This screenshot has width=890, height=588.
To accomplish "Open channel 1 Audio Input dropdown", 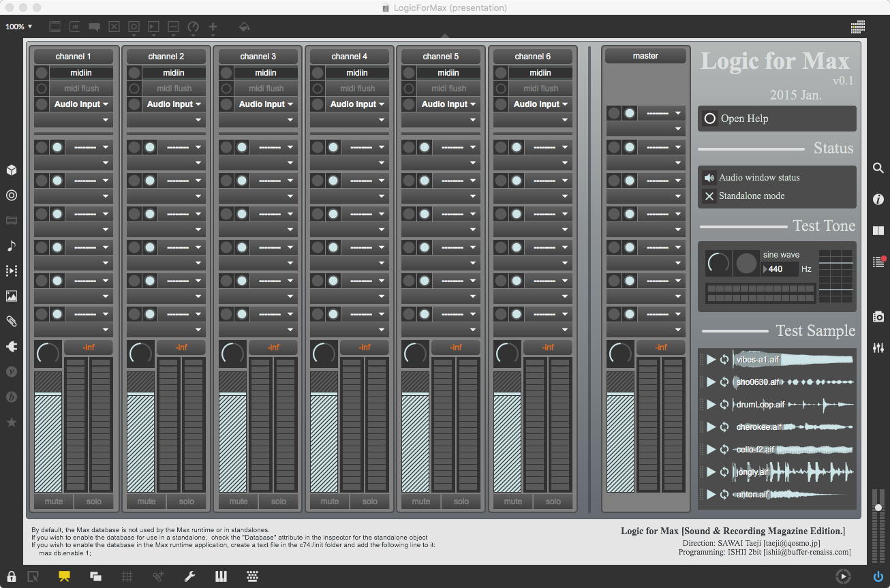I will point(81,104).
